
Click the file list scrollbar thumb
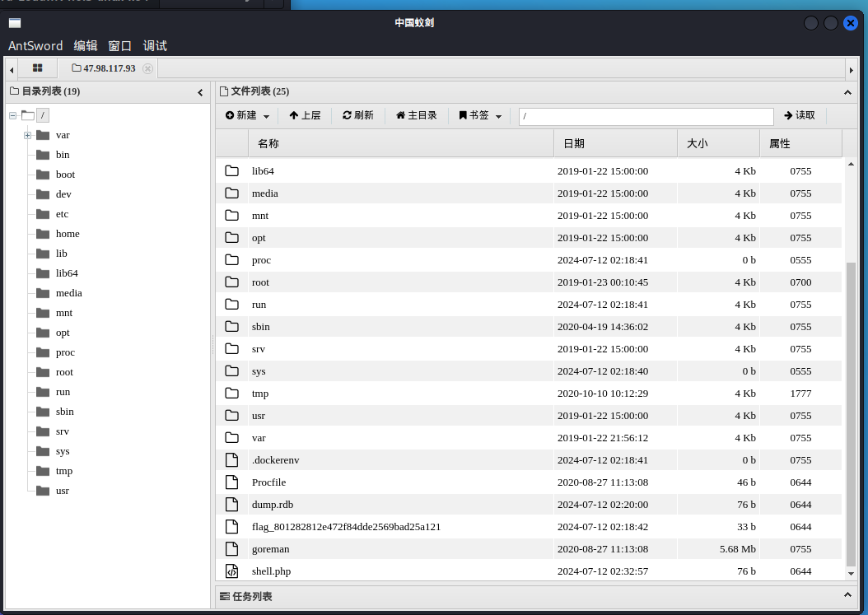(x=851, y=412)
